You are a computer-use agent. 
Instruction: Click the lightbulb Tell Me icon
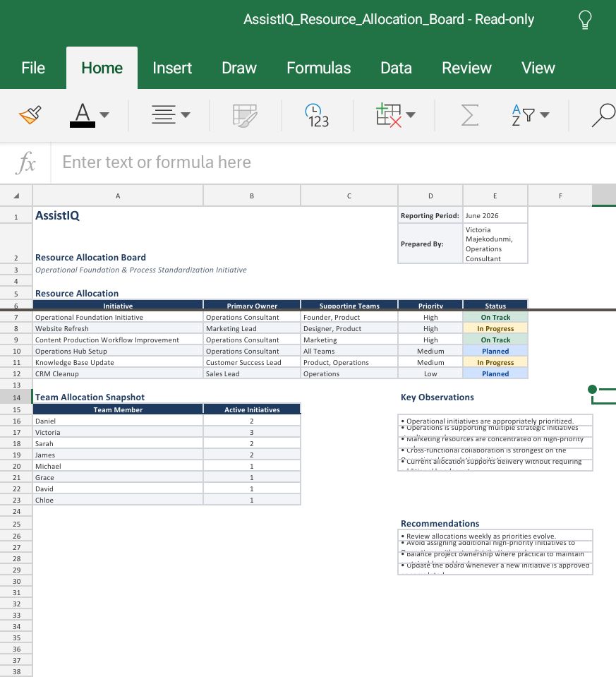585,20
